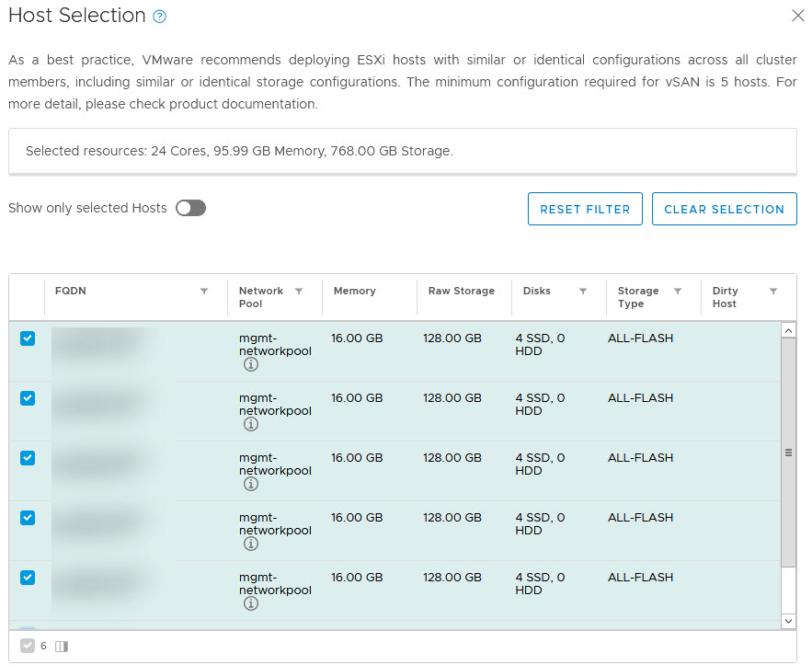Click the Clear Selection button
This screenshot has height=665, width=812.
(724, 209)
